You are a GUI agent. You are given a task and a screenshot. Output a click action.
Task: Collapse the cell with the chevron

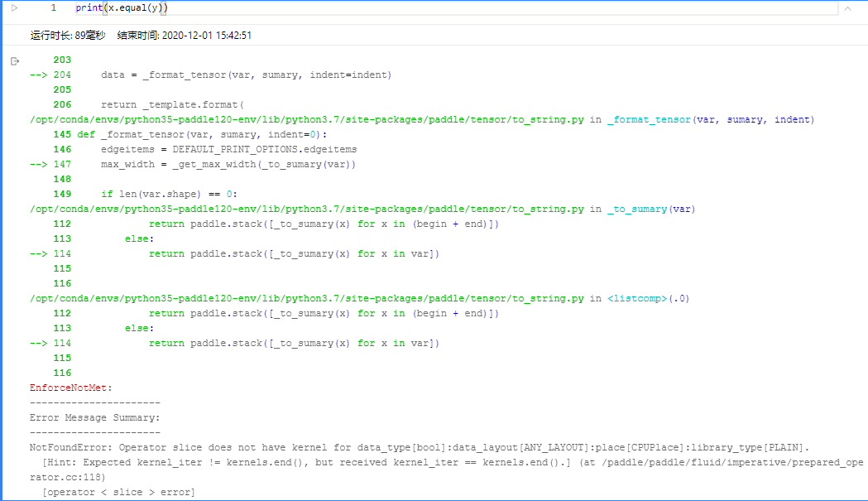[847, 8]
